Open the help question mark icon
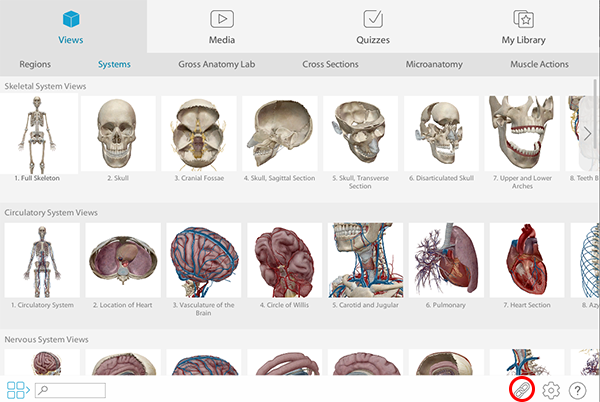 pyautogui.click(x=577, y=391)
